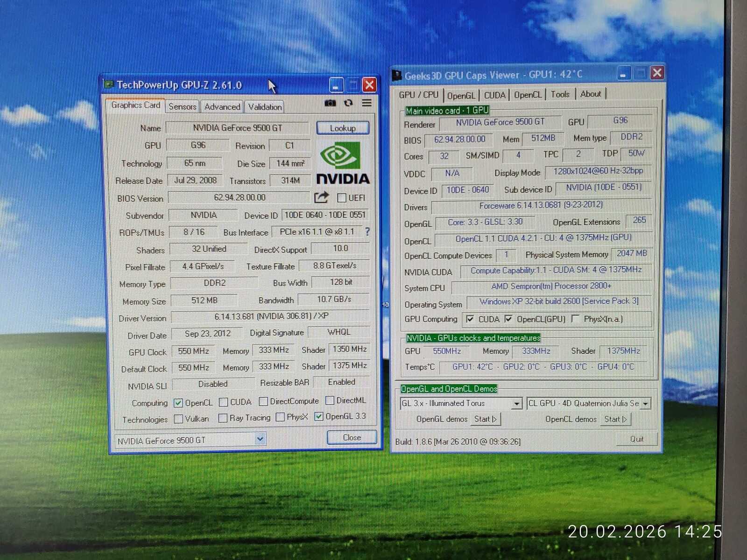Open the CL GPU 4D Quaternion Julia dropdown
Viewport: 747px width, 560px height.
tap(645, 403)
